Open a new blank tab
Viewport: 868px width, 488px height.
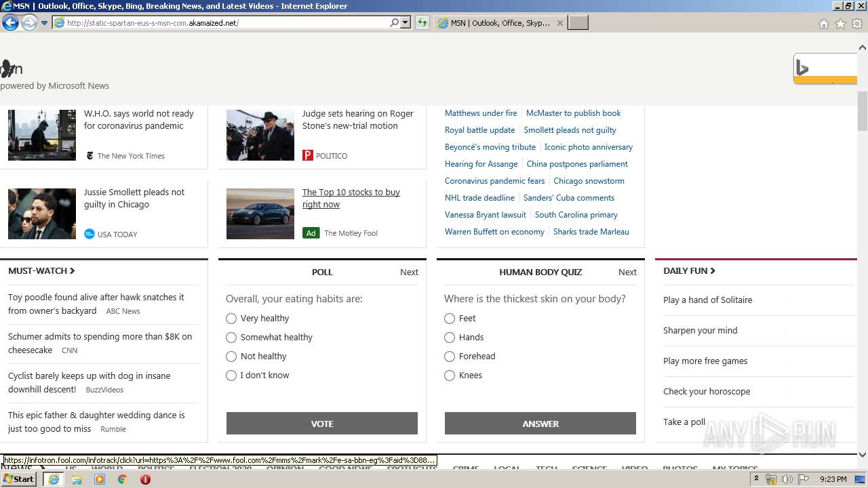(578, 23)
